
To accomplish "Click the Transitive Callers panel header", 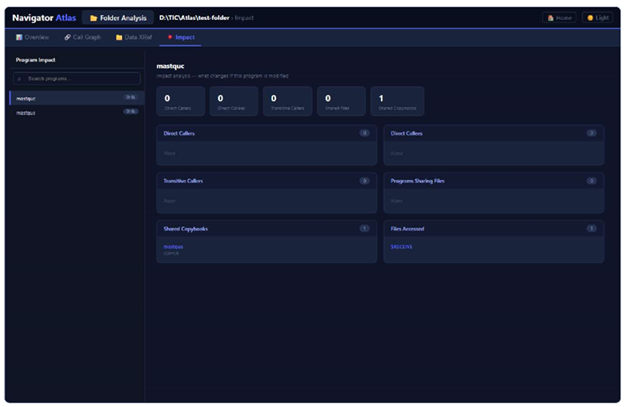I will (267, 181).
